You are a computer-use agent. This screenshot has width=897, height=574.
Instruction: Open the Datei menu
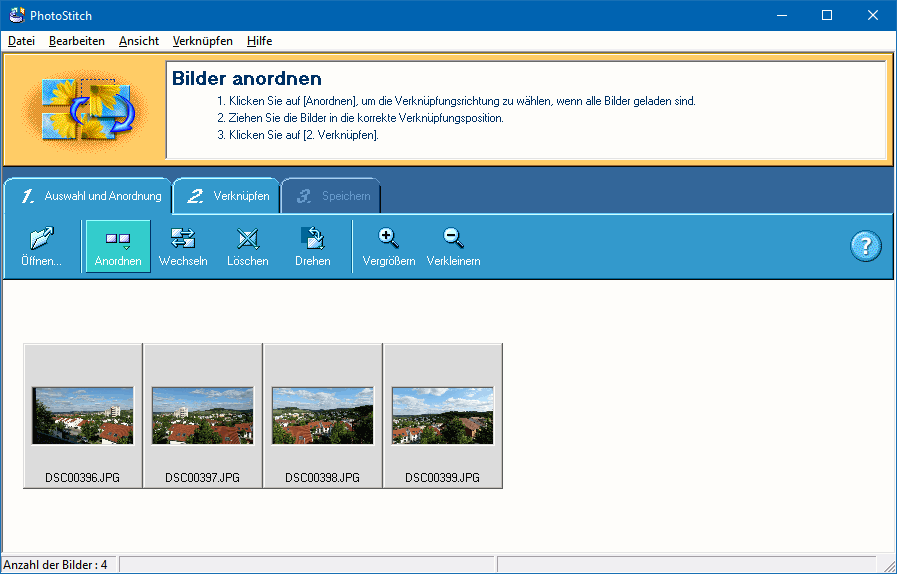(x=21, y=41)
